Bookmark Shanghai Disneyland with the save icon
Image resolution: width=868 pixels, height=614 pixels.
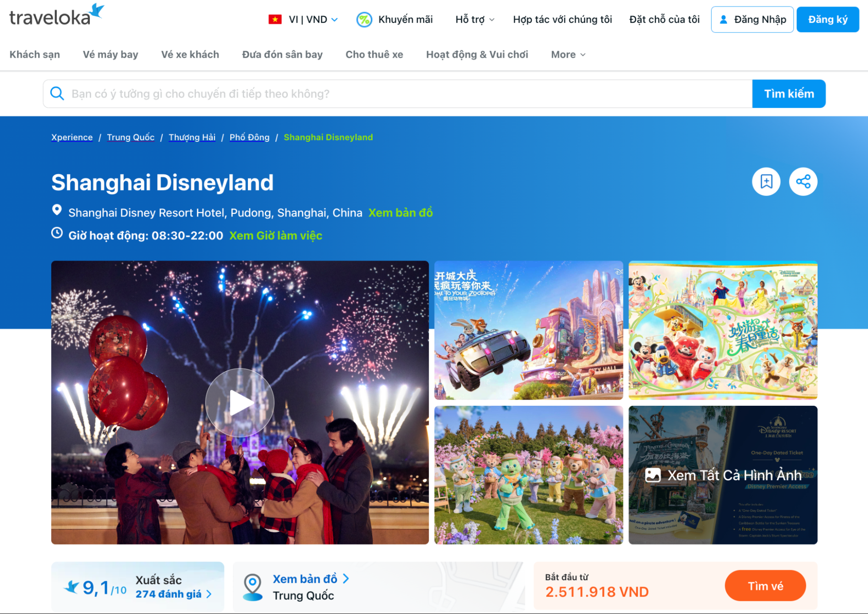coord(766,182)
